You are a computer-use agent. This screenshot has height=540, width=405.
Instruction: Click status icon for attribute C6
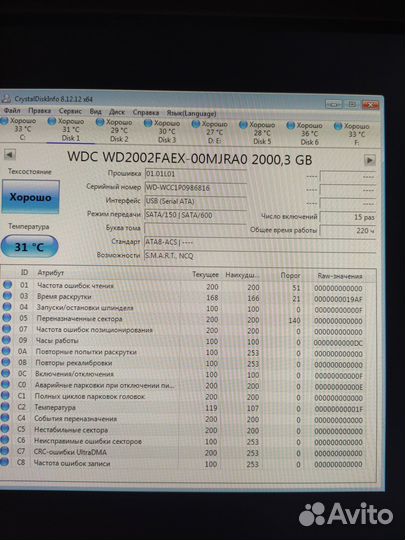click(4, 439)
